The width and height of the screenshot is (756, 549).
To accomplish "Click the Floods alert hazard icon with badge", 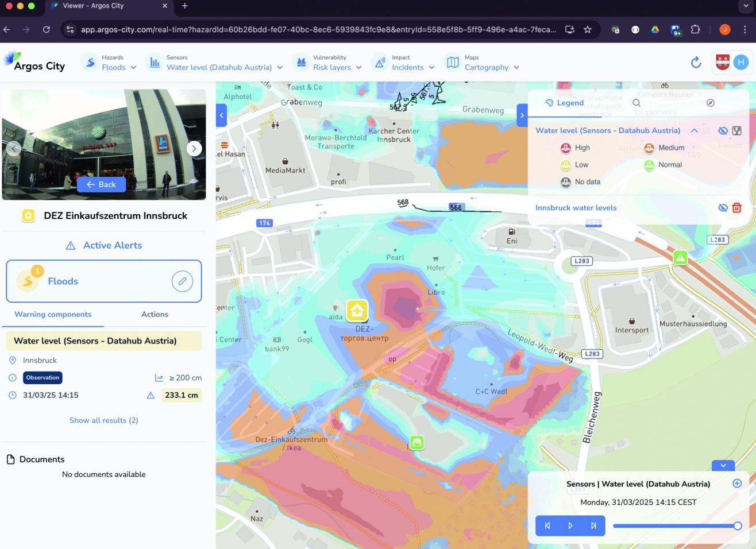I will [28, 281].
